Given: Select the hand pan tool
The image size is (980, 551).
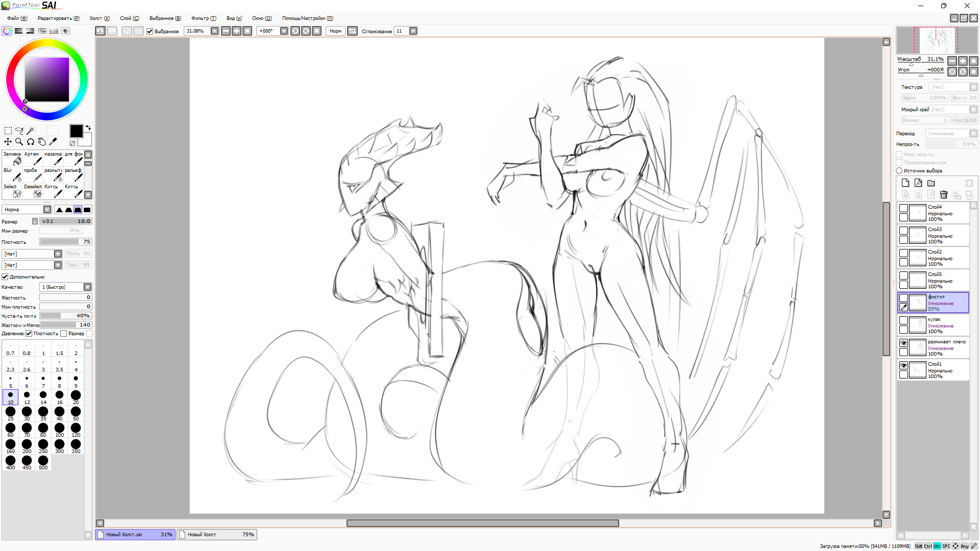Looking at the screenshot, I should (42, 142).
